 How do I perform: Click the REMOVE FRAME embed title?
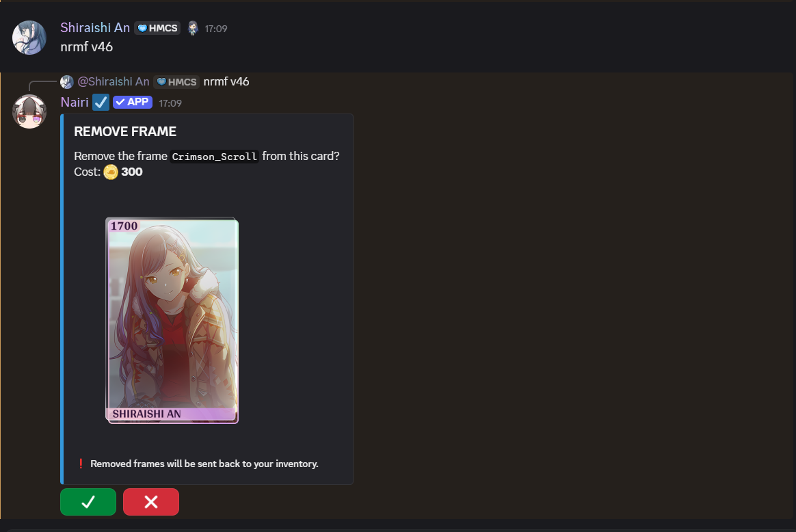click(x=125, y=132)
